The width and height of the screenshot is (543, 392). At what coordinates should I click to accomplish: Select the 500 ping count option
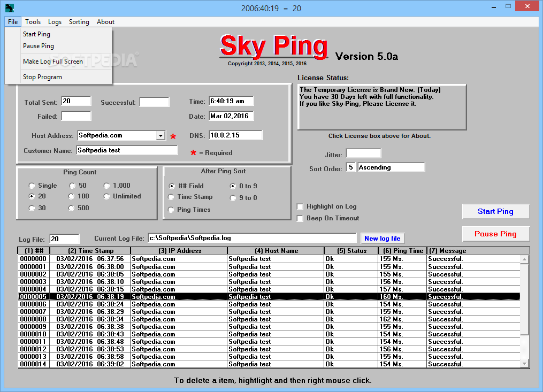click(79, 208)
